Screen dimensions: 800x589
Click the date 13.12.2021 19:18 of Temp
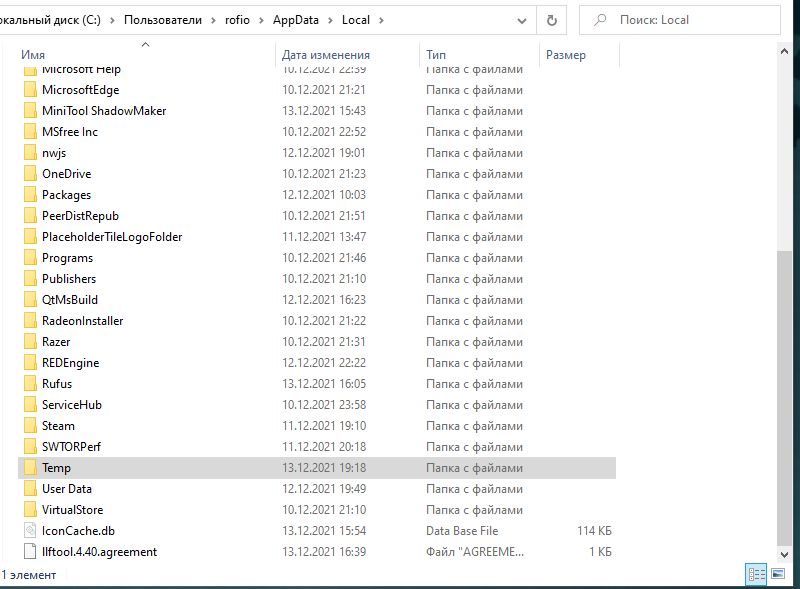coord(324,468)
